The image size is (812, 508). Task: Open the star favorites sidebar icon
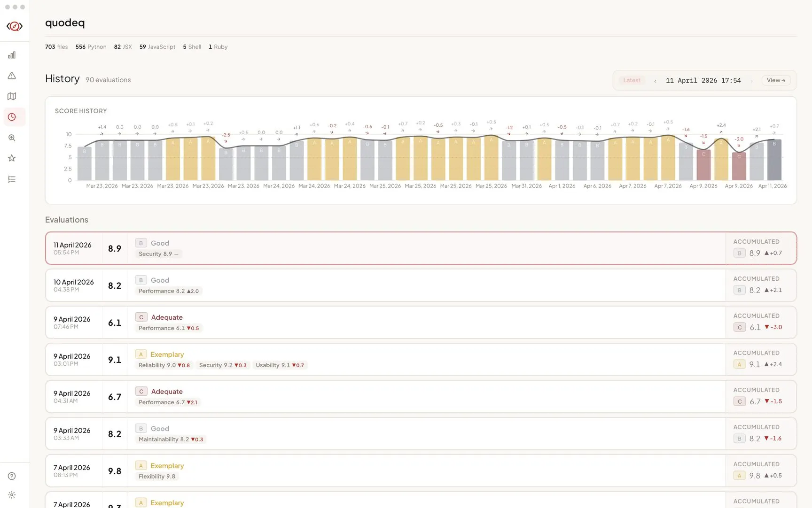[x=12, y=158]
